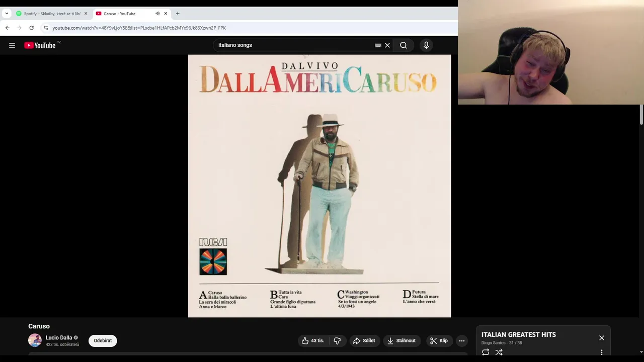Click the 'Caruso' video title
The width and height of the screenshot is (644, 362).
coord(39,326)
